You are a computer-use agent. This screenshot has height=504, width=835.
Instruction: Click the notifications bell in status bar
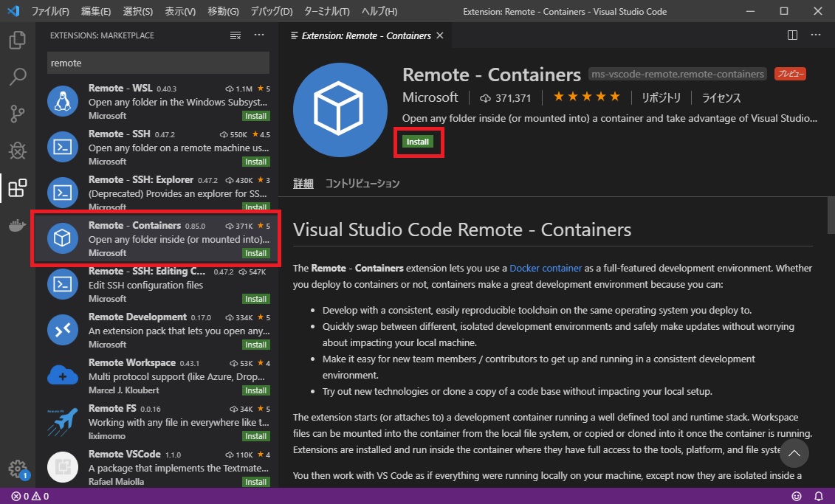(817, 496)
